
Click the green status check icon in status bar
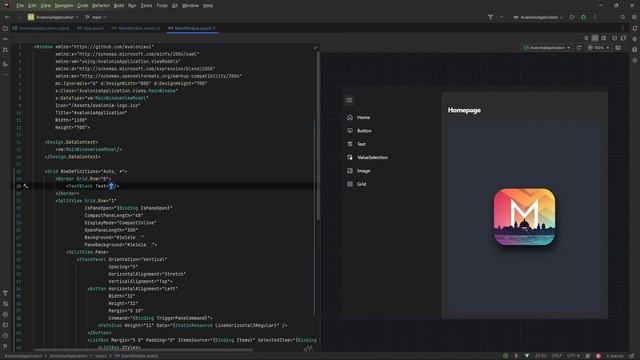tap(505, 356)
